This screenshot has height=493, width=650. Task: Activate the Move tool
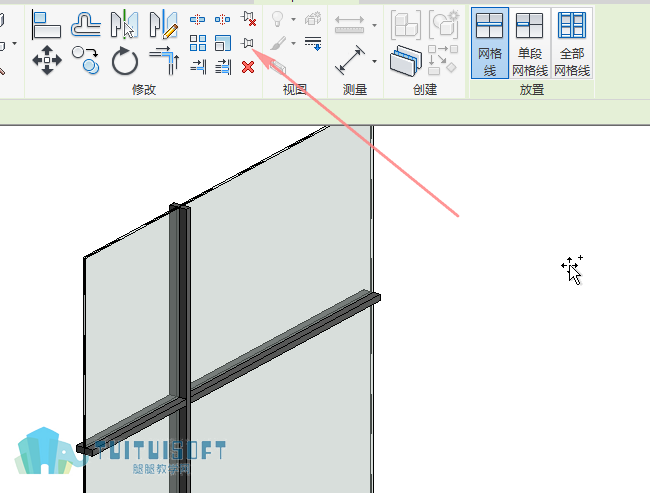point(47,61)
